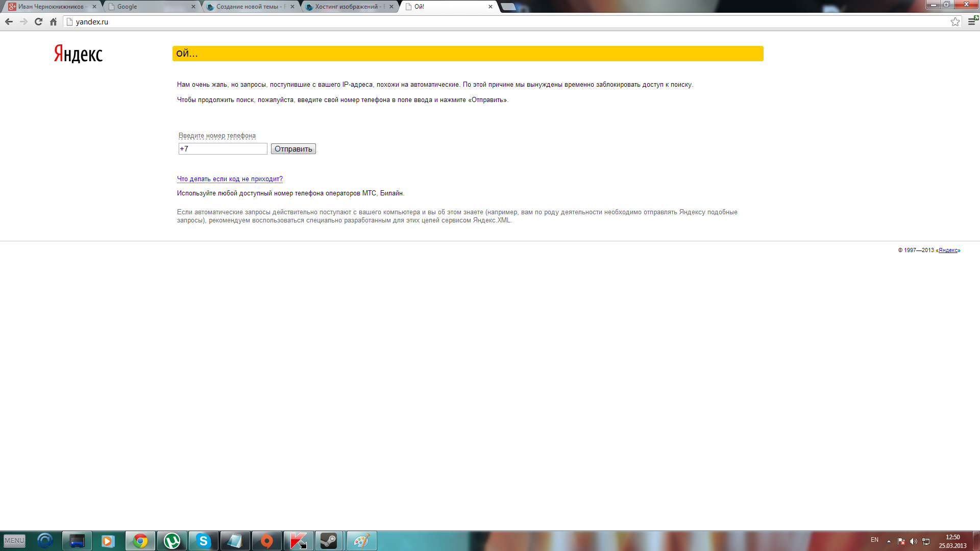Open Kaspersky shortcut in the taskbar
The image size is (980, 551).
[298, 541]
